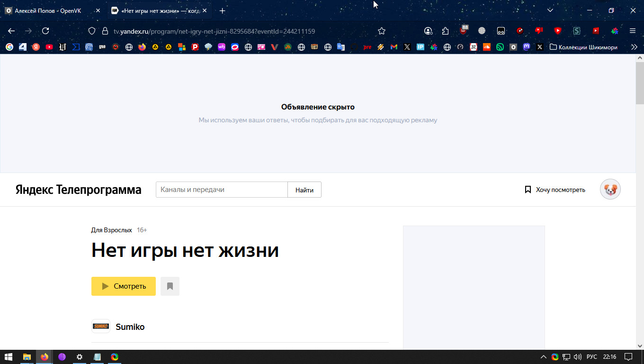Open the 'Коллекции Шикимори' bookmarks folder
Viewport: 644px width, 364px height.
pos(583,47)
